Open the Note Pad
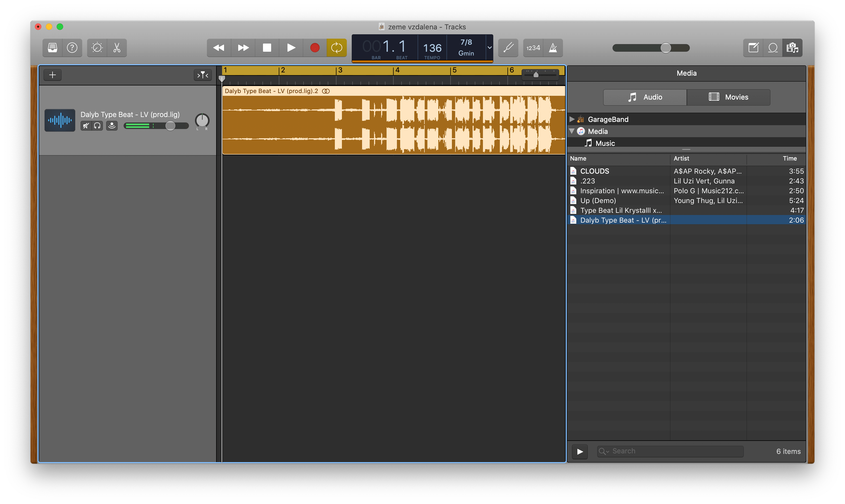Screen dimensions: 845x504 click(753, 48)
